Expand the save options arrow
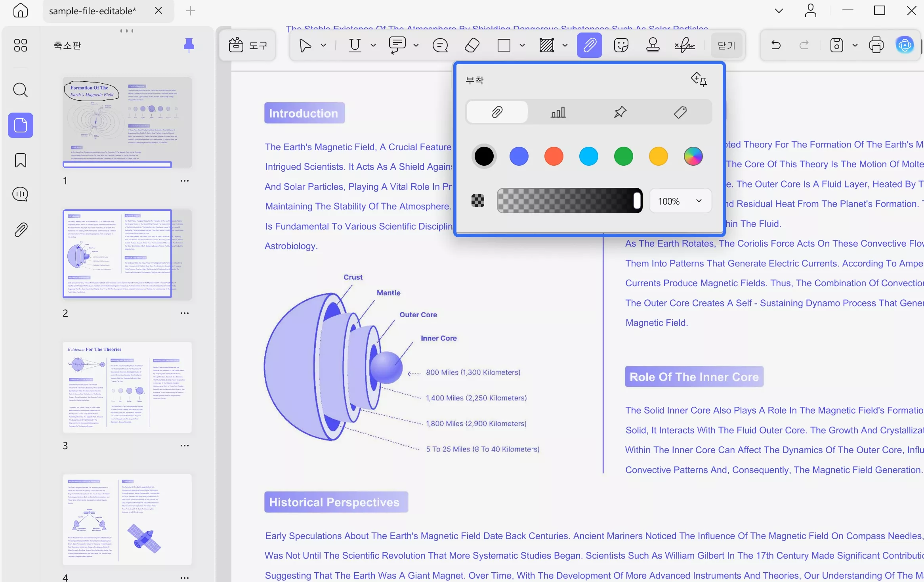924x582 pixels. 855,45
